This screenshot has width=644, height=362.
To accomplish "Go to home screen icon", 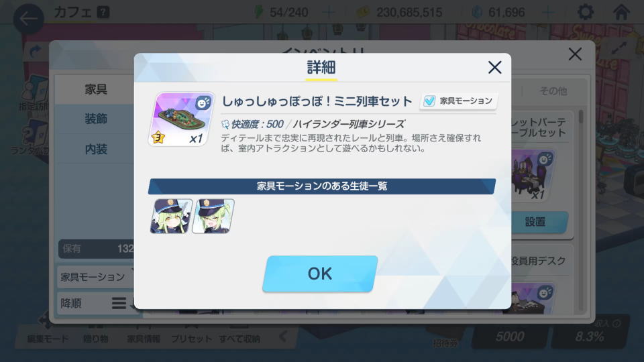I will (x=621, y=12).
